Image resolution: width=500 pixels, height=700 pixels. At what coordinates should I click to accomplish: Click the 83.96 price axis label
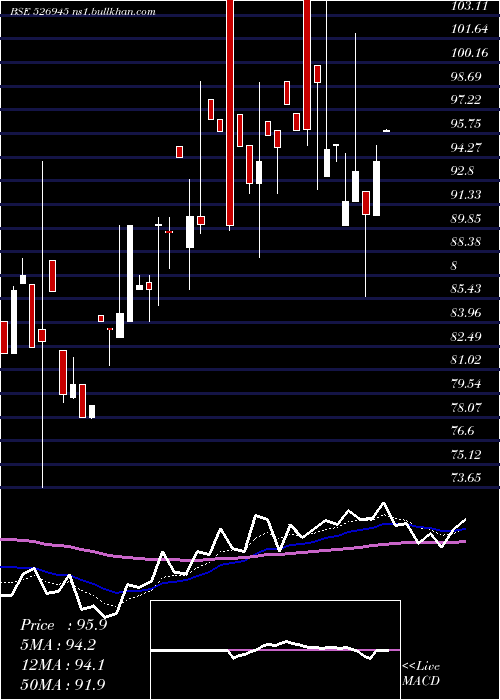point(466,312)
